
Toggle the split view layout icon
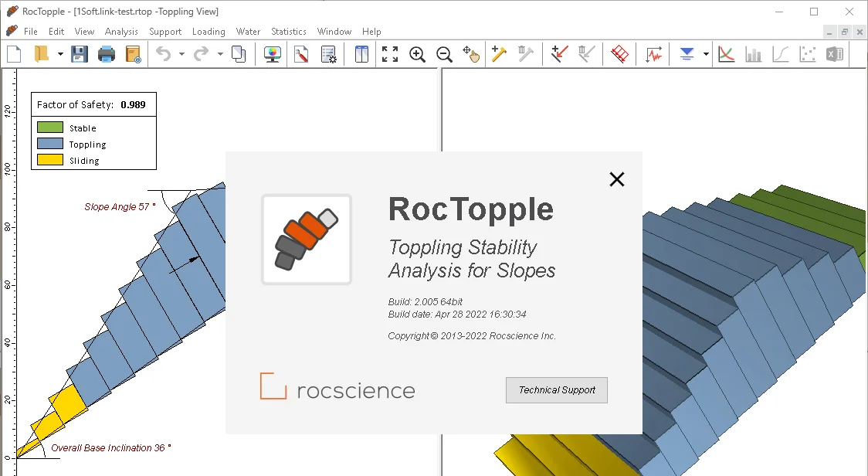coord(361,54)
